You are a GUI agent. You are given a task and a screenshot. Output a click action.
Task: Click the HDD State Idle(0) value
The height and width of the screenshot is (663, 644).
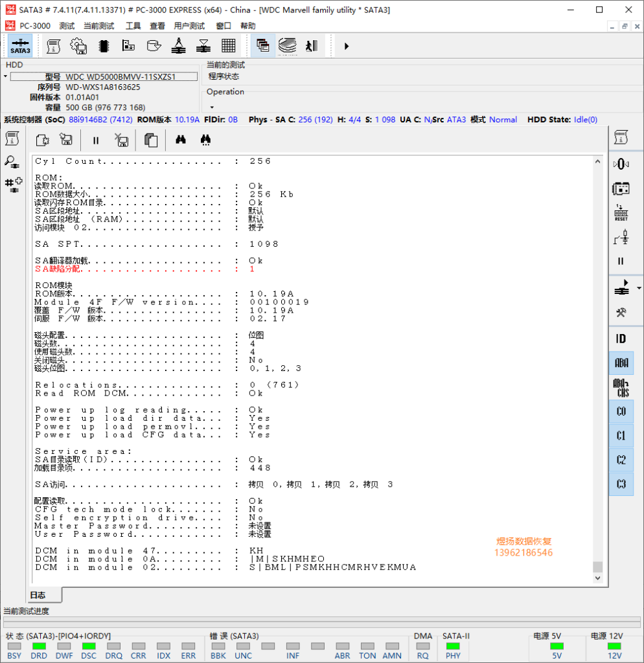pyautogui.click(x=585, y=120)
